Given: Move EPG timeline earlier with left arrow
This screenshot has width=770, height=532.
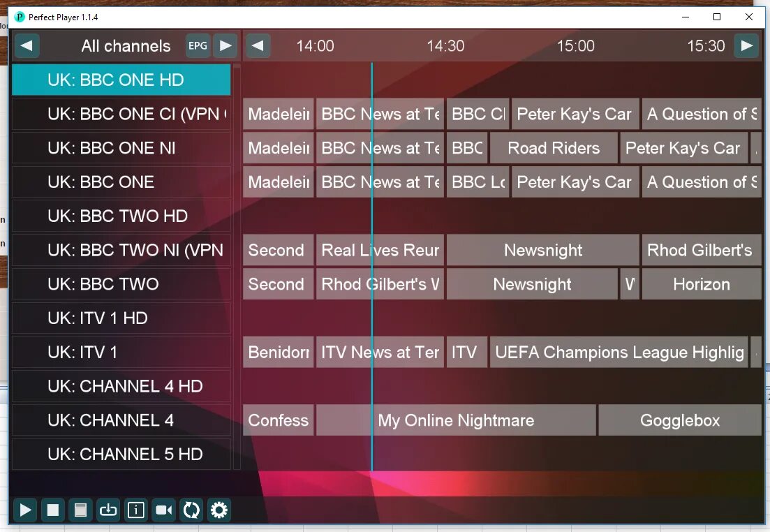Looking at the screenshot, I should point(258,45).
